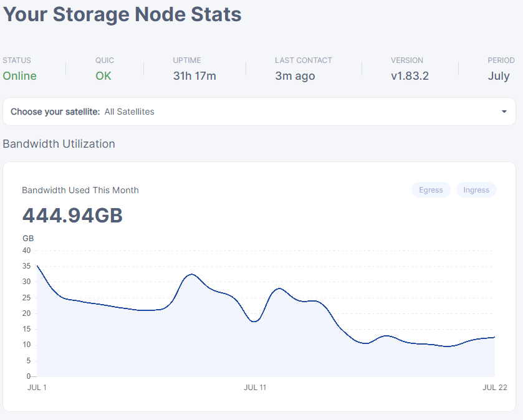Click the uptime value 31h 17m
523x420 pixels.
point(194,76)
